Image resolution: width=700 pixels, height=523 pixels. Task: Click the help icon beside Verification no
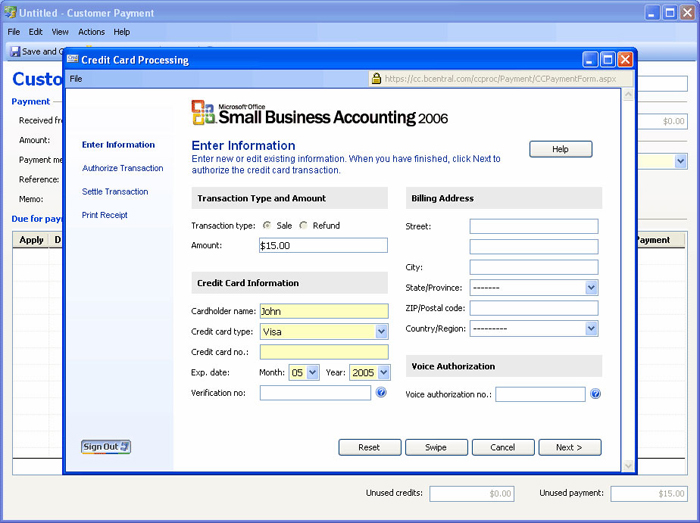[x=381, y=393]
